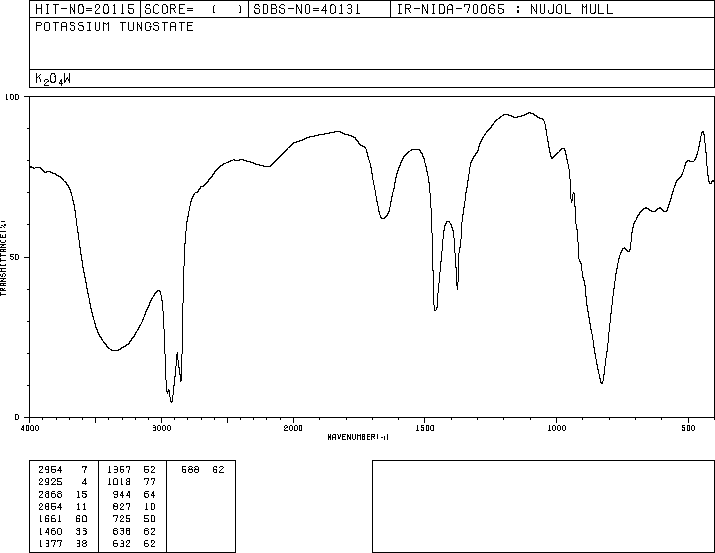
Task: Click the IR-NIDA-70065 NUJOL MULL label
Action: (505, 9)
